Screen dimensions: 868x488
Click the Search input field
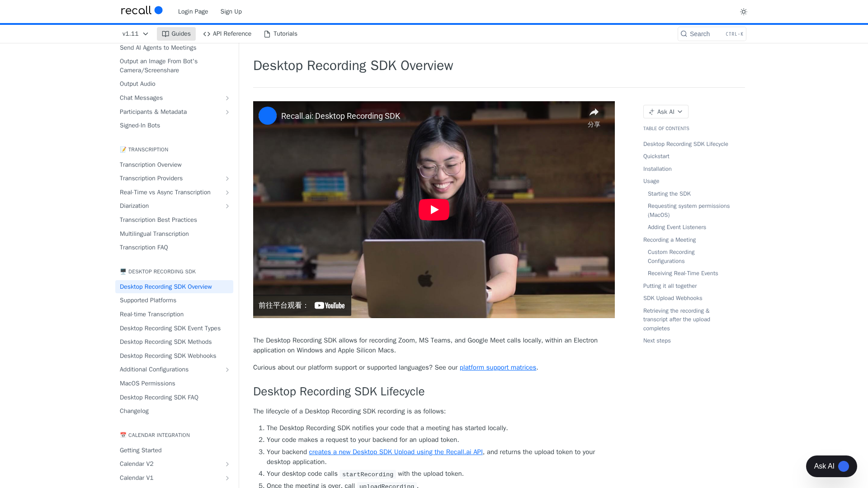click(x=711, y=34)
